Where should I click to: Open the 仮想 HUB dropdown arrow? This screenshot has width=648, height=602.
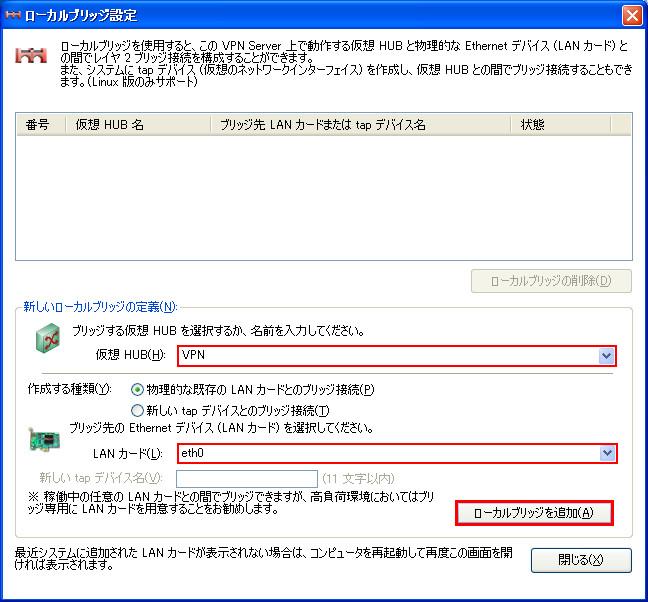pos(606,356)
